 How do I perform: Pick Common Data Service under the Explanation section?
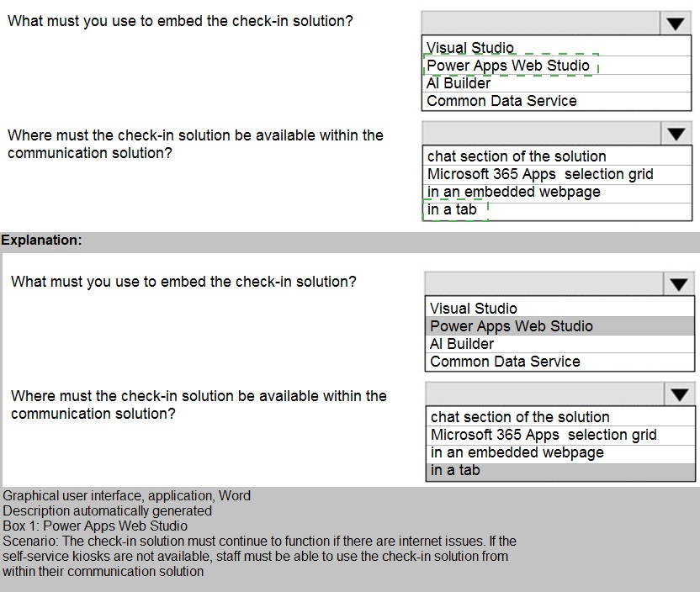point(505,362)
